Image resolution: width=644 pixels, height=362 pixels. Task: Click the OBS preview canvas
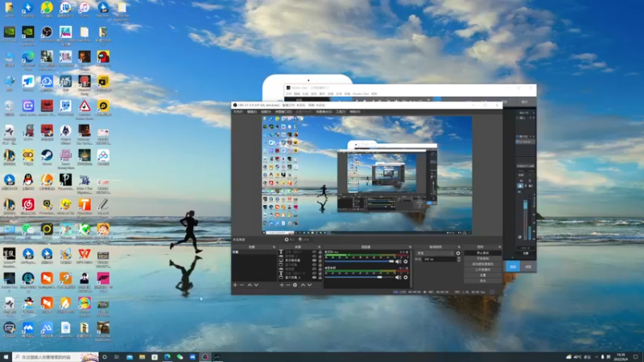coord(367,175)
